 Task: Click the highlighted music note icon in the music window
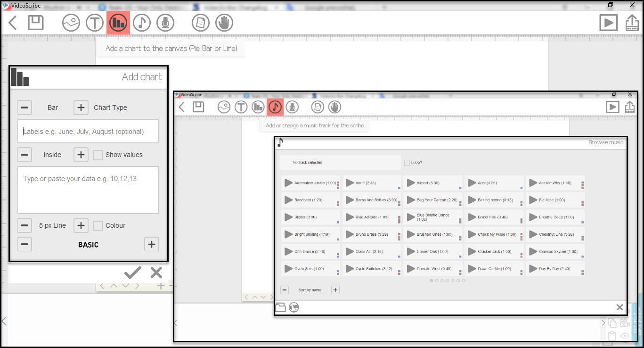coord(275,107)
